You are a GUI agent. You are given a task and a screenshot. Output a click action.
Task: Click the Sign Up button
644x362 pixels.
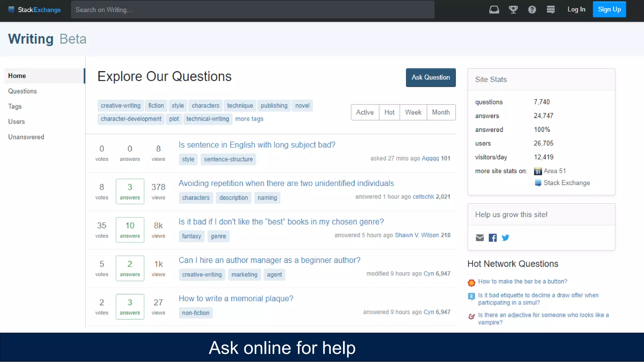(x=609, y=9)
